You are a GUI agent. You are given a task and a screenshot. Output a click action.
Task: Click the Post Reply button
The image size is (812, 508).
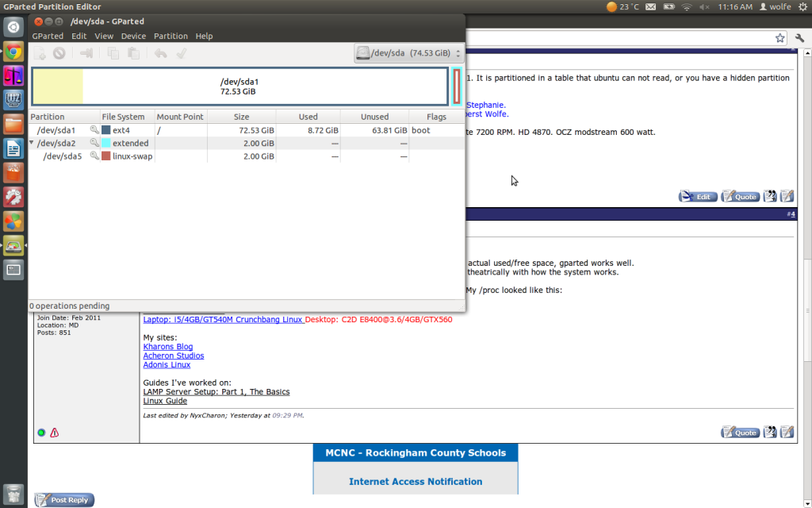[63, 499]
